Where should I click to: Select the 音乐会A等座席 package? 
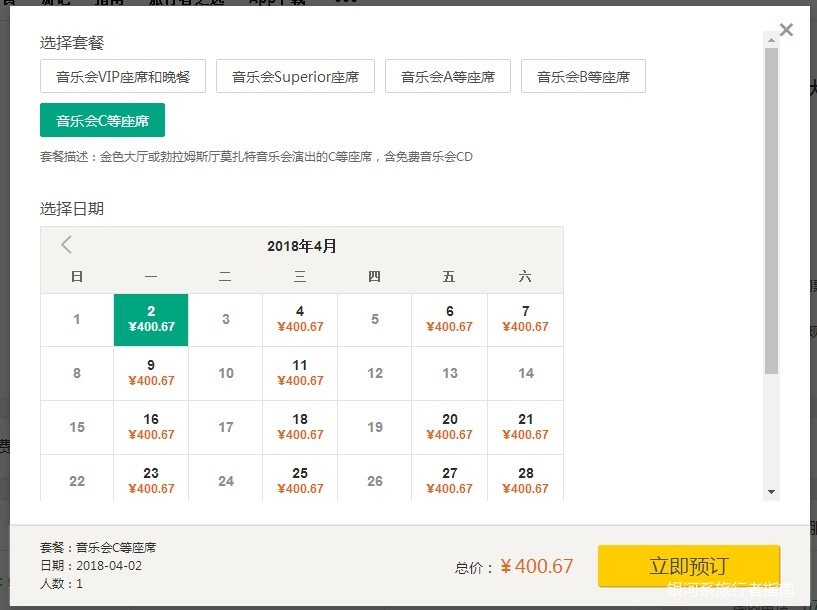pyautogui.click(x=447, y=75)
